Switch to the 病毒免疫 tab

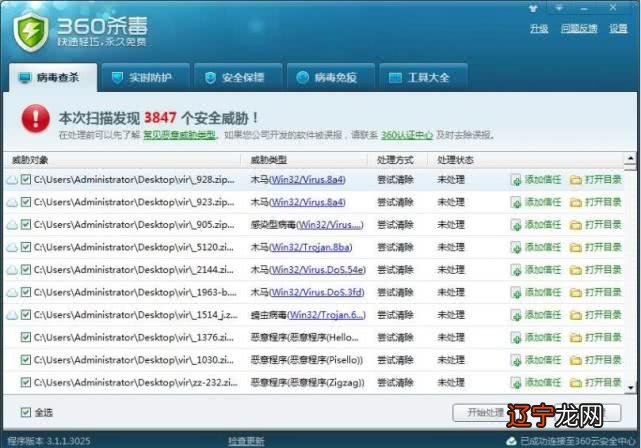pyautogui.click(x=331, y=77)
